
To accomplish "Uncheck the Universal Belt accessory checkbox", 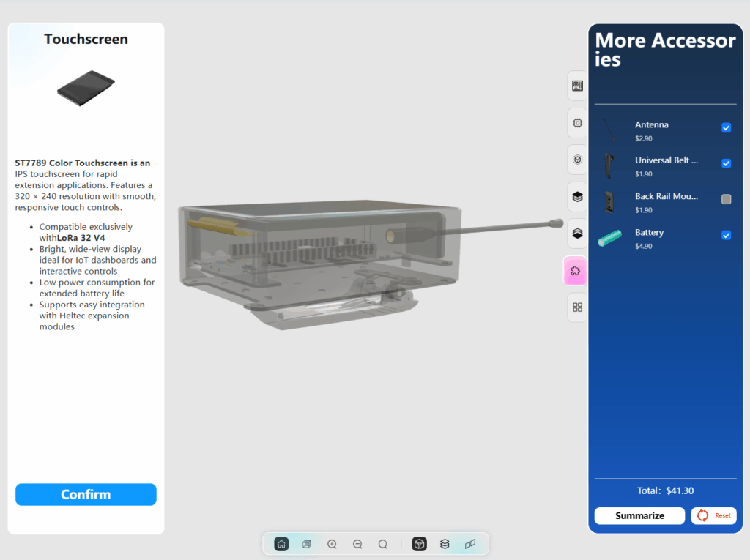I will pyautogui.click(x=726, y=163).
